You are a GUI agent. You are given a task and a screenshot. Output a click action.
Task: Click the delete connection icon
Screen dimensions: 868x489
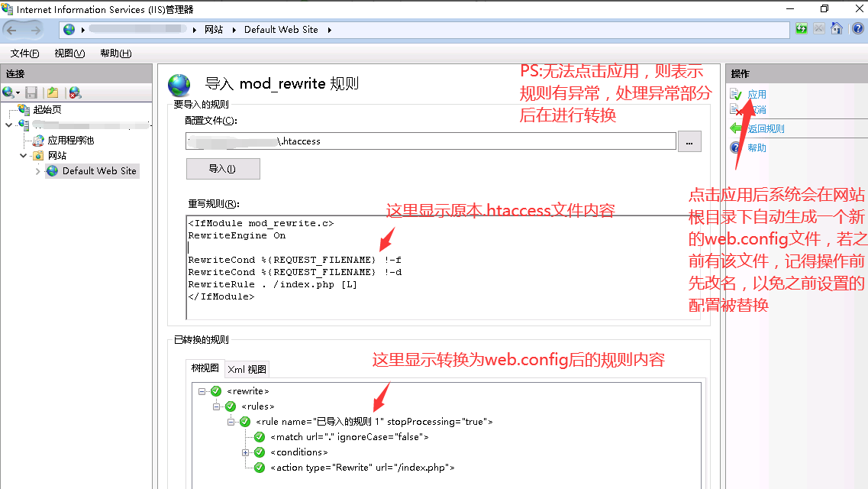point(75,92)
